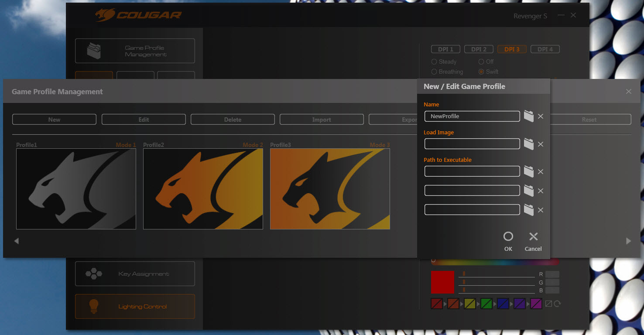Click the large red color preview swatch

pyautogui.click(x=443, y=282)
